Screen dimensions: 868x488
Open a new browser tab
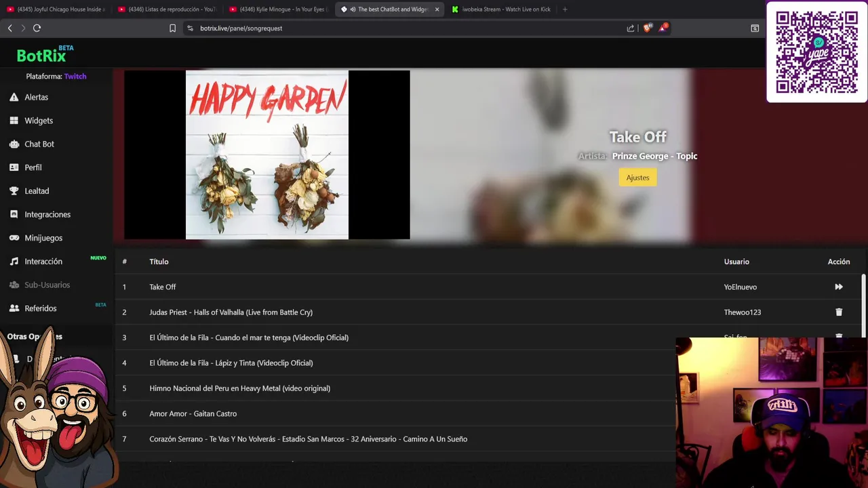[565, 9]
